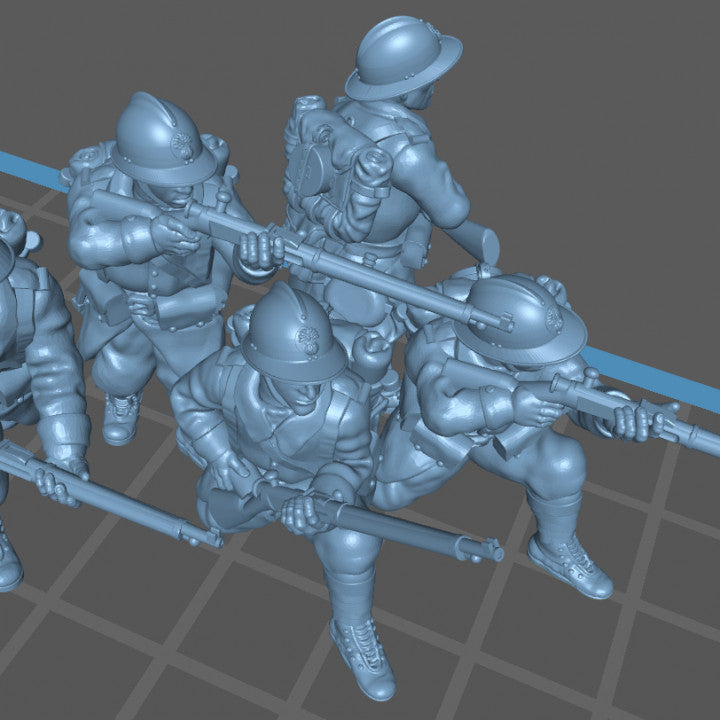
Task: Click the grenade emblem on top-left helmet
Action: 184,144
